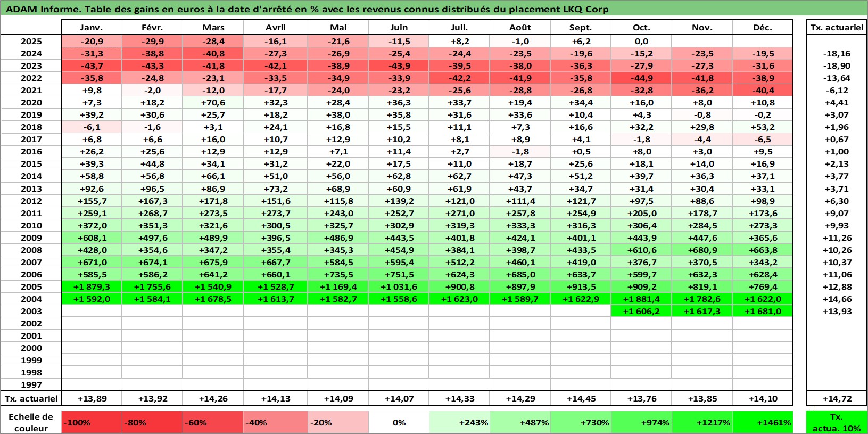
Task: Click the 'Echelle de couleur' legend label
Action: click(x=31, y=422)
